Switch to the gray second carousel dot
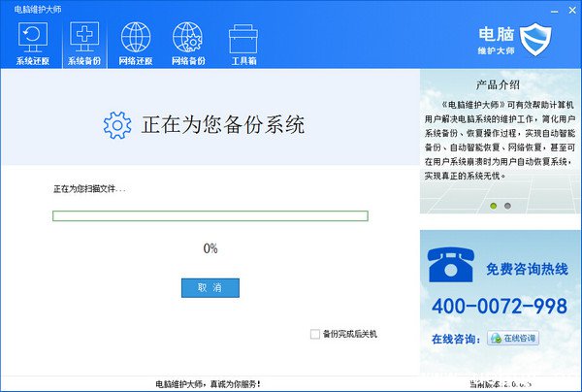 point(507,206)
